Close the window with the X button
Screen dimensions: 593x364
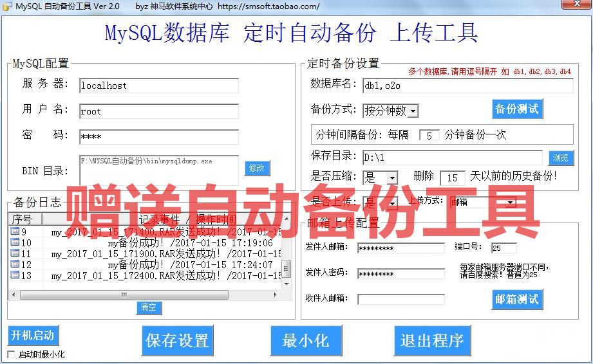coord(577,4)
